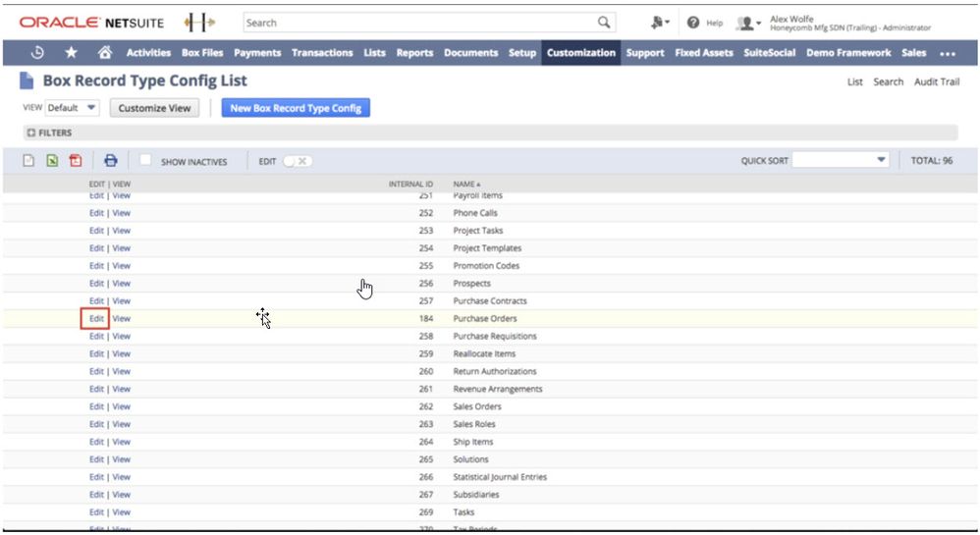This screenshot has width=980, height=535.
Task: Open the List link at top right
Action: (x=855, y=81)
